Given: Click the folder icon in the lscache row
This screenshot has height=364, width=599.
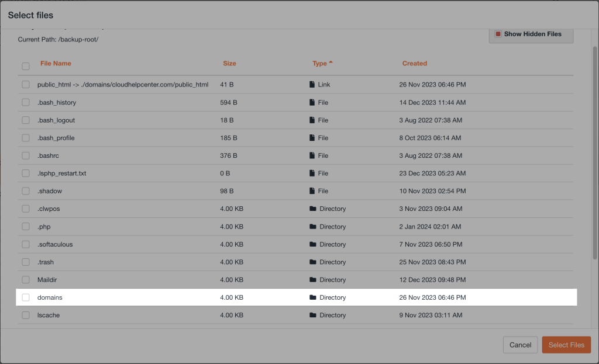Looking at the screenshot, I should click(313, 316).
